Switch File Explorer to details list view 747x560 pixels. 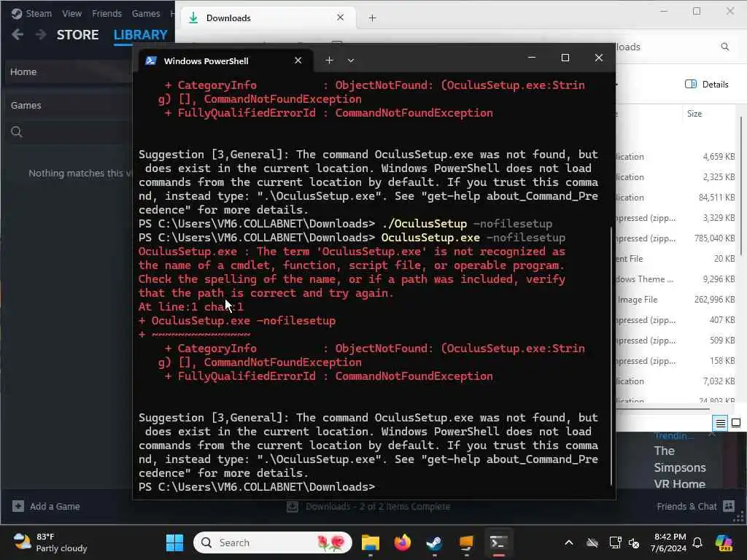pos(720,423)
